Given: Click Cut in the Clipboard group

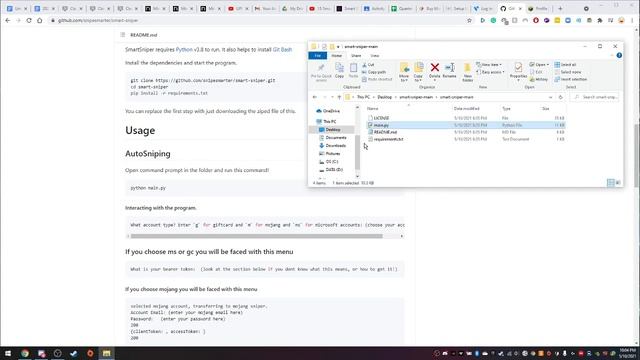Looking at the screenshot, I should 368,64.
